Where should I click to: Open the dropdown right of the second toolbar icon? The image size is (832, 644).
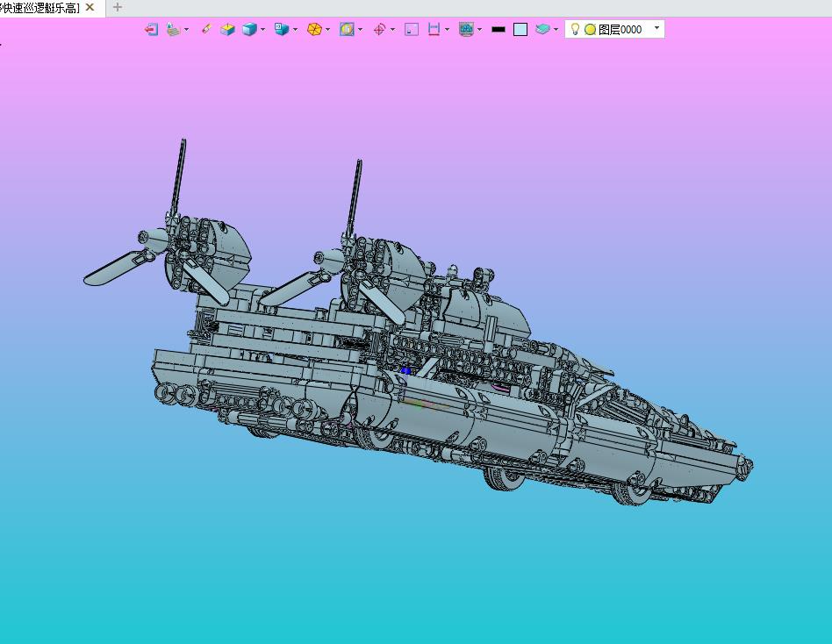pyautogui.click(x=186, y=30)
